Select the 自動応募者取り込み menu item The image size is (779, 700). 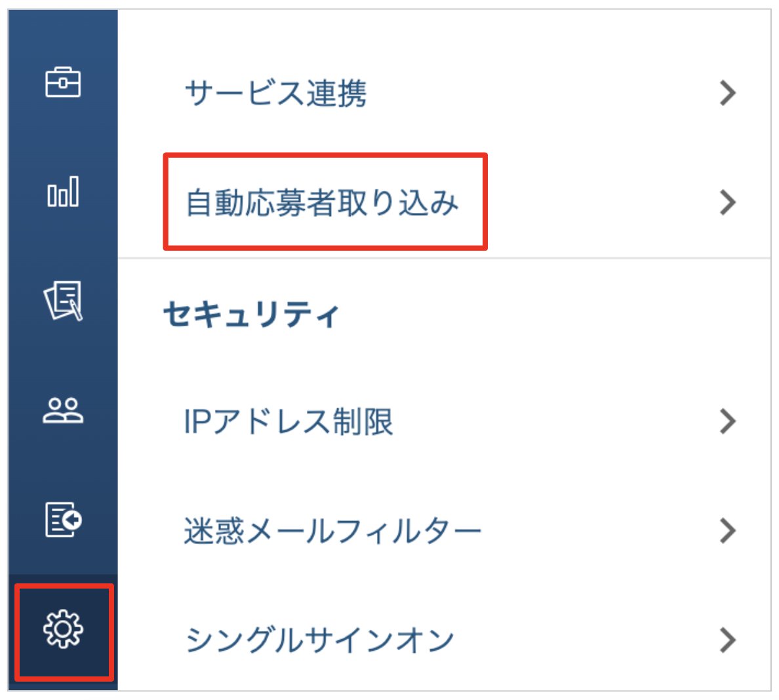[444, 202]
